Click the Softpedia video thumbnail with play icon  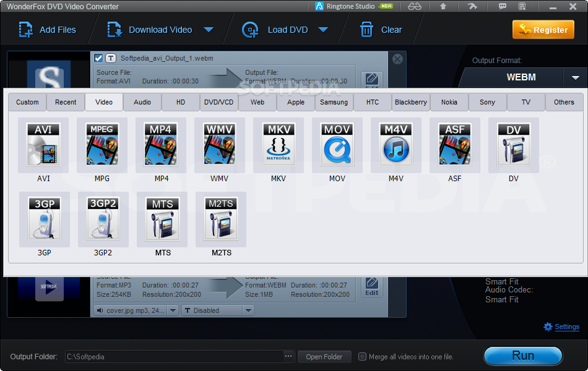coord(49,288)
